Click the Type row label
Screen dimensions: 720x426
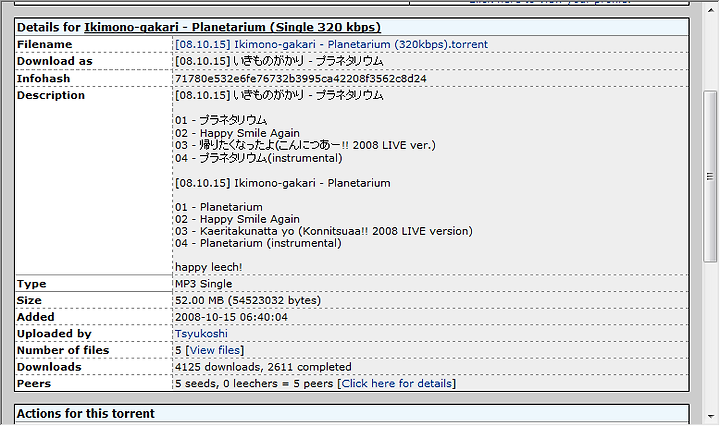[x=32, y=284]
